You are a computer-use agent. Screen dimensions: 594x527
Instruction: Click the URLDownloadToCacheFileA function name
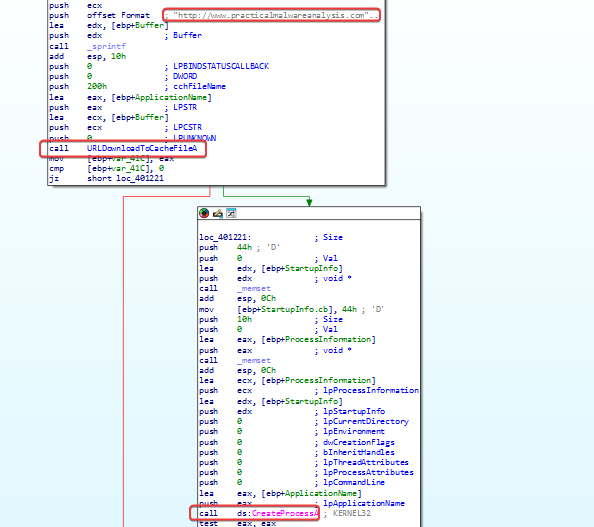[x=142, y=148]
